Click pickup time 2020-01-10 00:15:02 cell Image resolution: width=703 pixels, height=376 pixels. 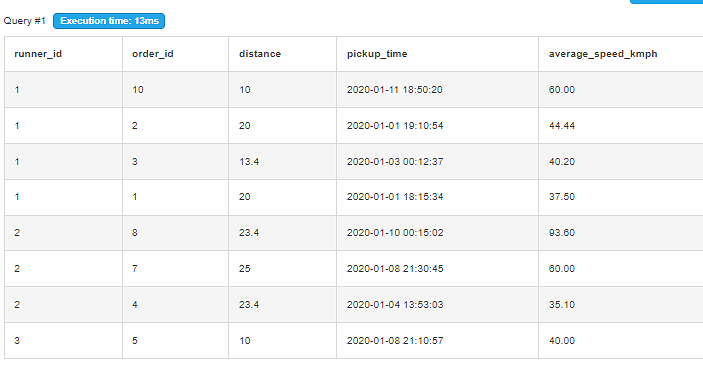tap(437, 233)
